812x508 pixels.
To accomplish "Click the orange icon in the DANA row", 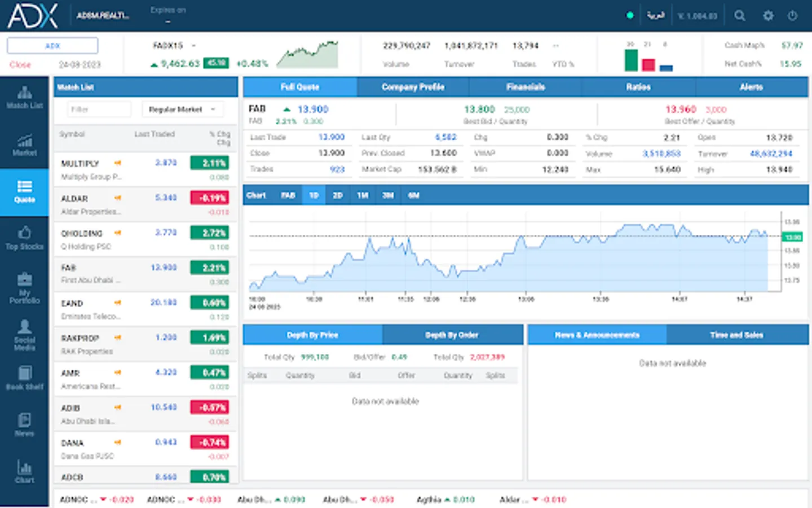I will (x=118, y=443).
